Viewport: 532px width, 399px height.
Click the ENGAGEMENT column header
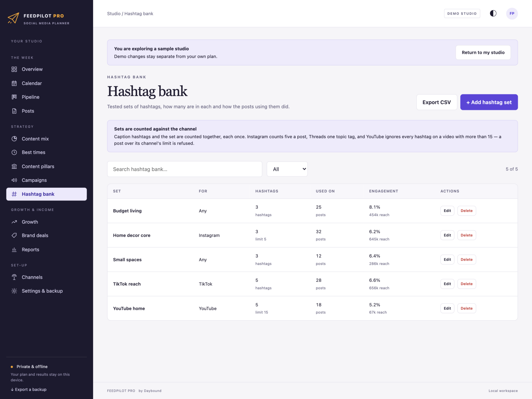(383, 191)
